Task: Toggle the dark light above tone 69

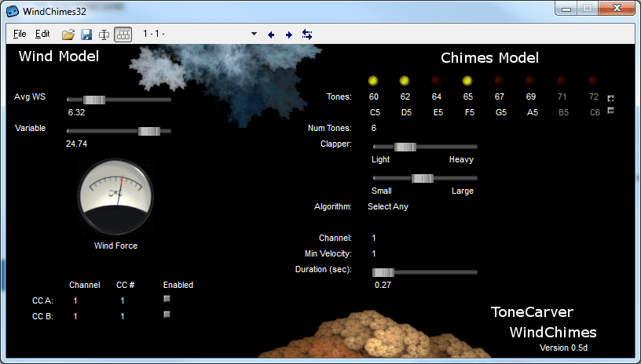Action: pos(529,80)
